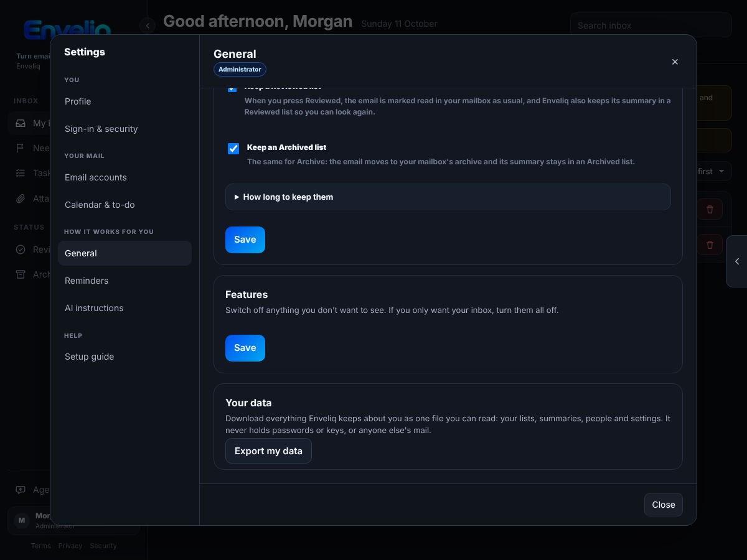Click the Archive box icon in background sidebar
This screenshot has width=747, height=560.
click(21, 274)
